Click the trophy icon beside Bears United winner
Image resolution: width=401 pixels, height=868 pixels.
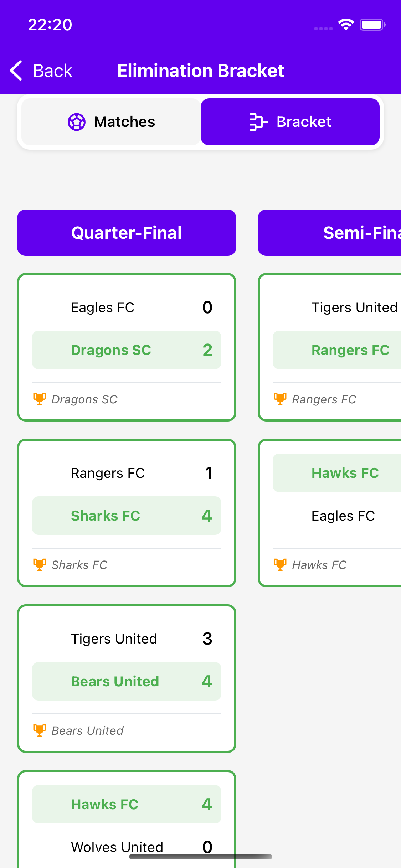pos(39,730)
